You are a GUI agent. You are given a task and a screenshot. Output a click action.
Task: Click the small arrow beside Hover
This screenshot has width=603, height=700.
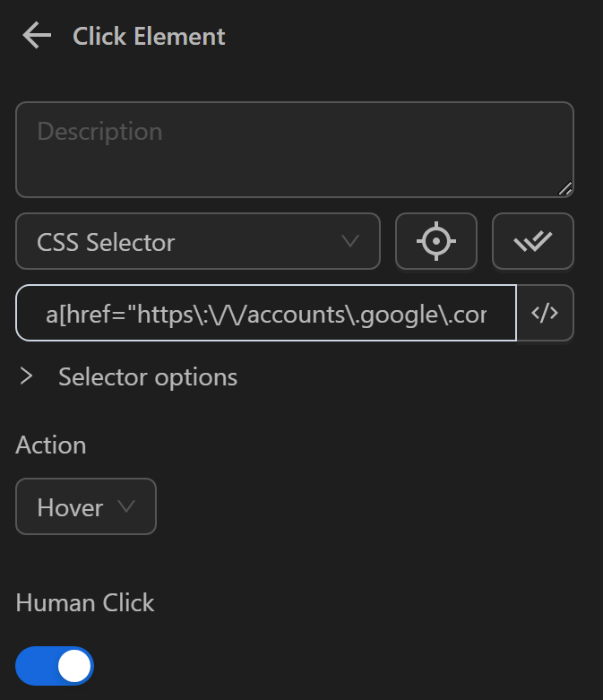click(126, 506)
